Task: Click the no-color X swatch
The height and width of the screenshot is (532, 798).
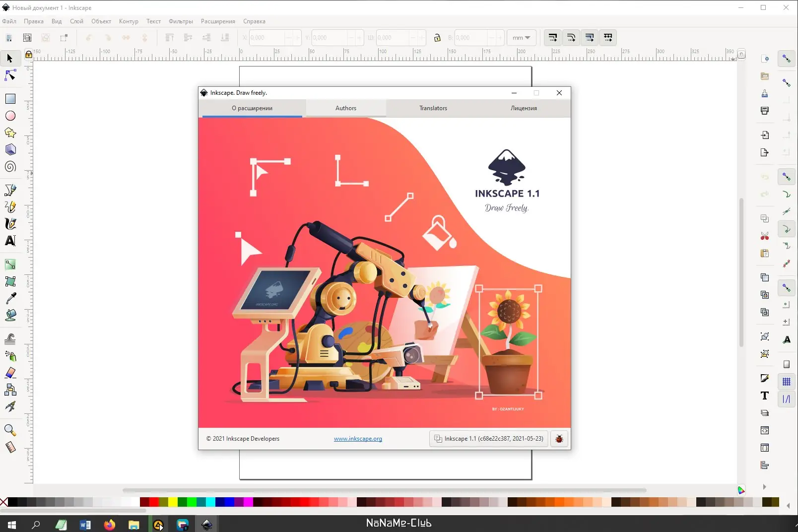Action: pos(4,502)
